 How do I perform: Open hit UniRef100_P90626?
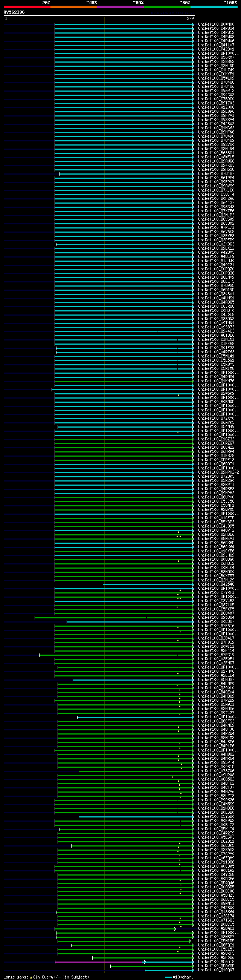coord(216,800)
